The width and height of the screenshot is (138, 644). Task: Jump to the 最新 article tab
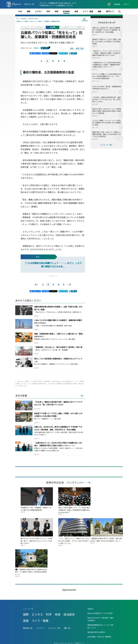tap(79, 27)
